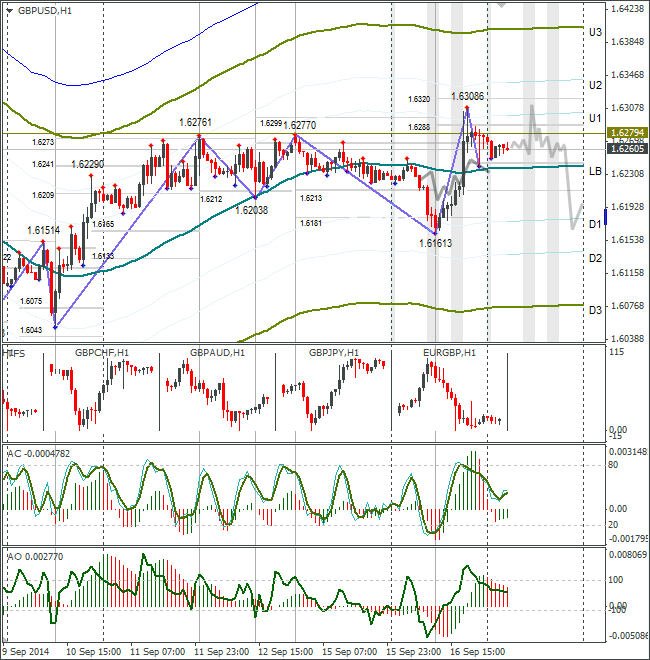
Task: Click the AC -0.0004782 indicator label
Action: click(39, 454)
